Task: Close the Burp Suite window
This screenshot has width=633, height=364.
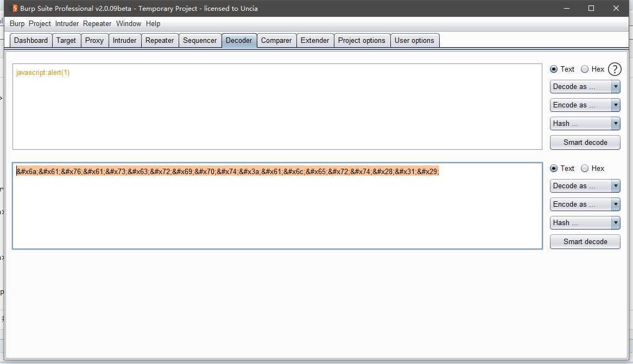Action: click(x=616, y=8)
